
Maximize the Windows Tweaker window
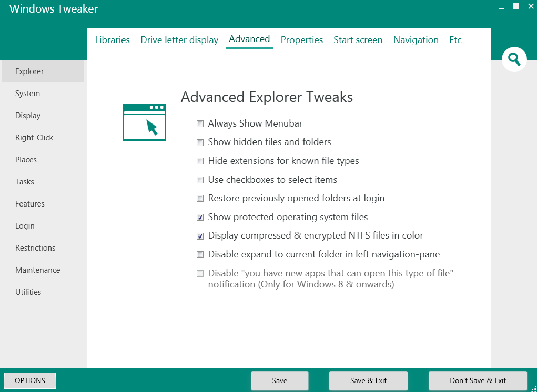pos(516,6)
